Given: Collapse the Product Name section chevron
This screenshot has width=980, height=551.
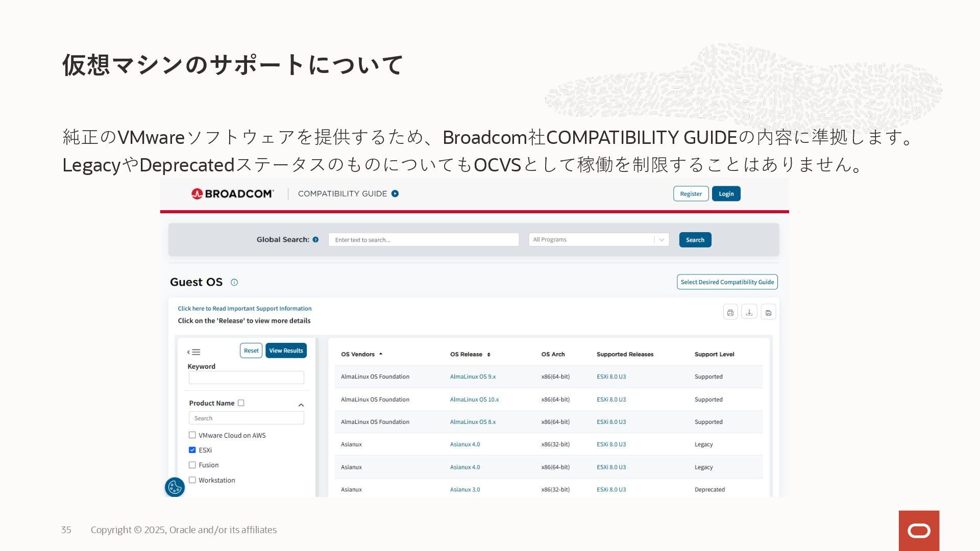Looking at the screenshot, I should pyautogui.click(x=301, y=405).
